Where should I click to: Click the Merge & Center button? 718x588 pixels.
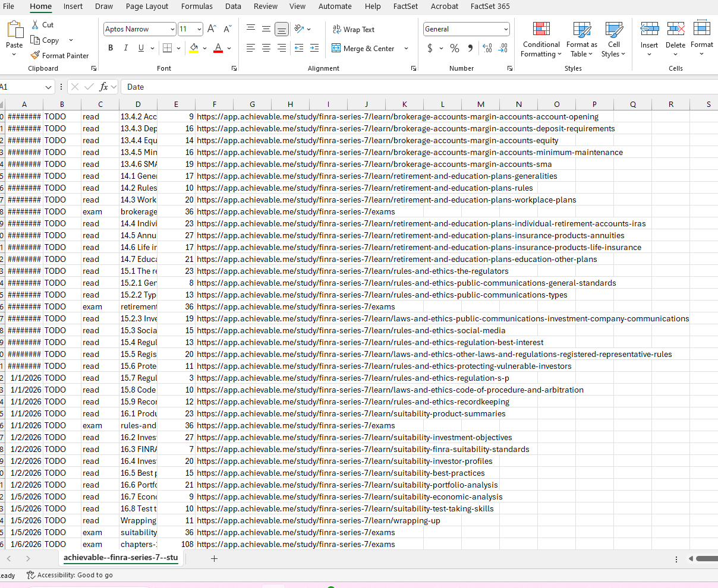click(x=363, y=48)
